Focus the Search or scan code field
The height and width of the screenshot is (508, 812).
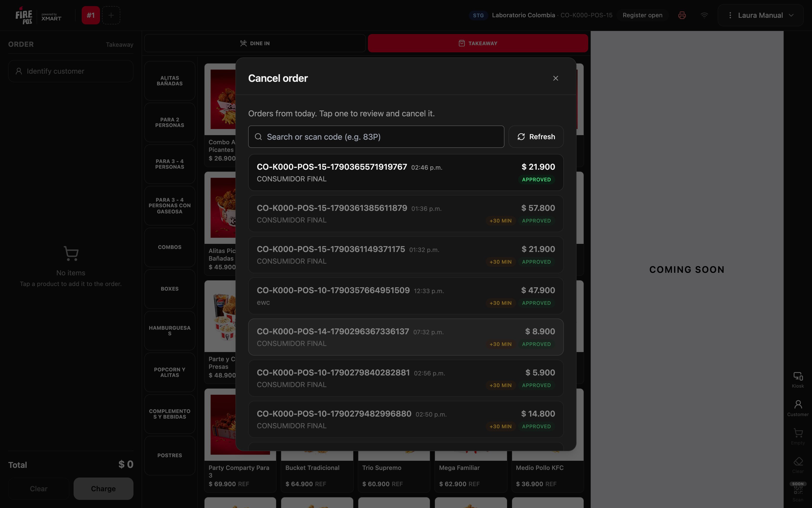coord(376,137)
